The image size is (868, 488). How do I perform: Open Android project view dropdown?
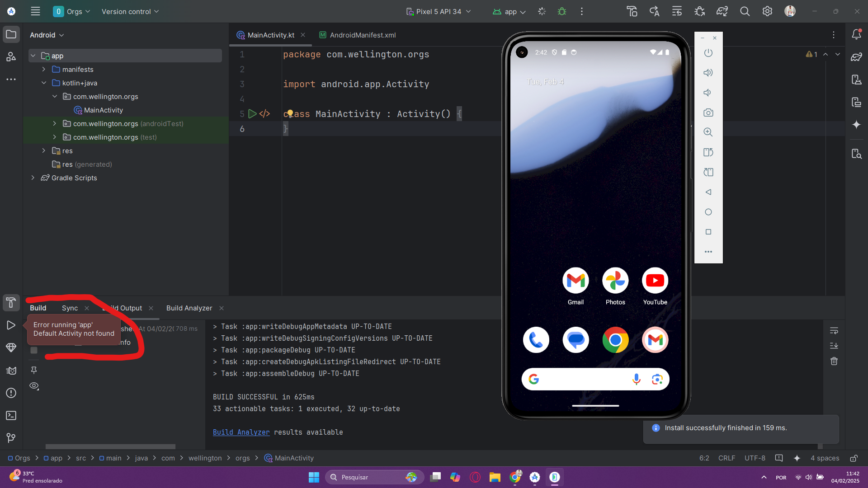click(47, 35)
